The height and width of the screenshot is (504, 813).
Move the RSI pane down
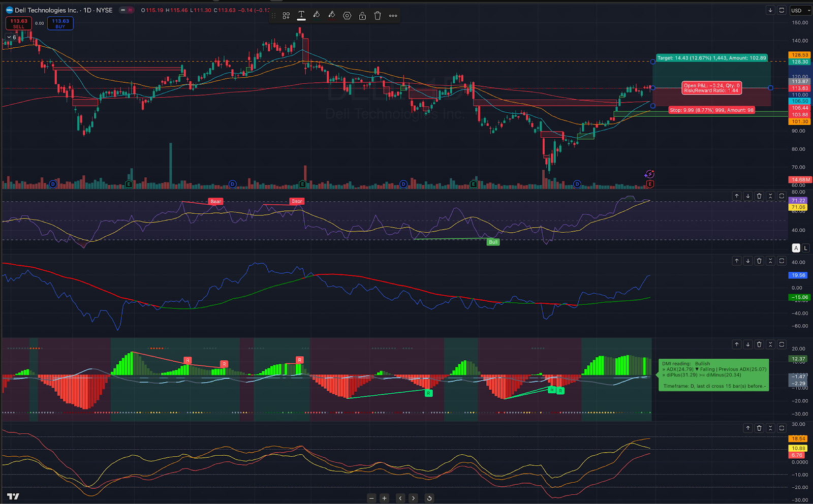point(748,196)
